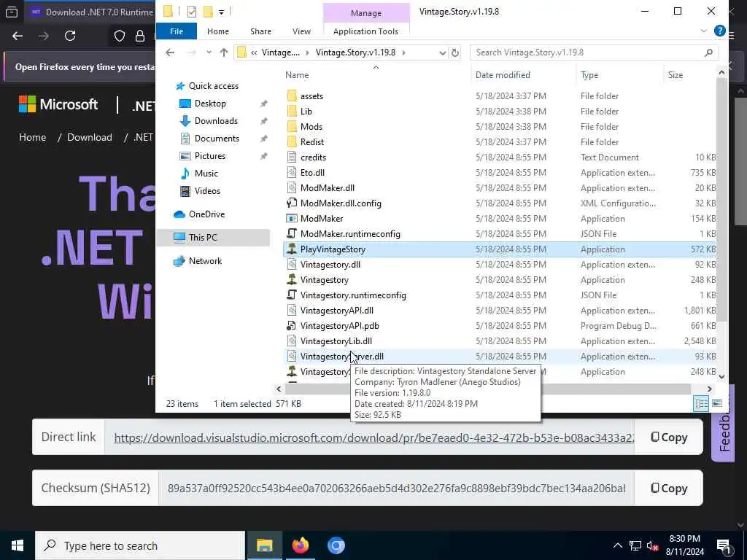
Task: Click the file list vertical scrollbar
Action: point(721,200)
